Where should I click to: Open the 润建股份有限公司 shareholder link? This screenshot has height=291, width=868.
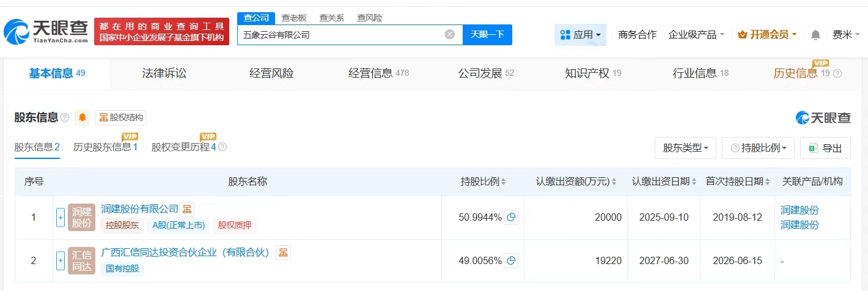tap(139, 209)
